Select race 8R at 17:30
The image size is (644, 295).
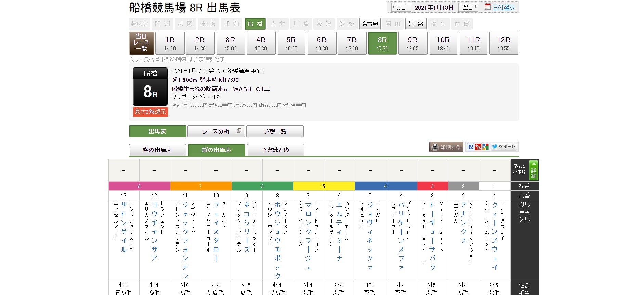tap(382, 43)
